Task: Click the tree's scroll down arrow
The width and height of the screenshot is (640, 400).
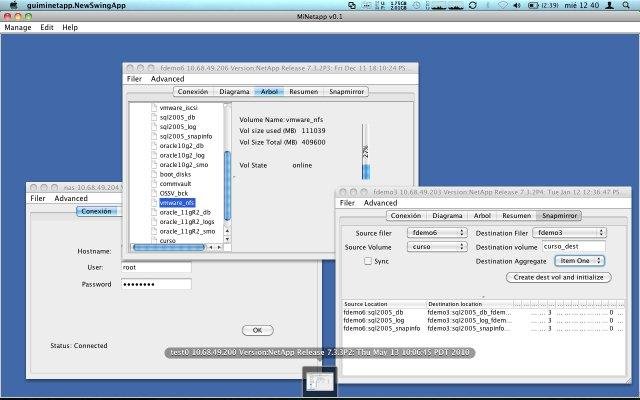Action: [227, 239]
